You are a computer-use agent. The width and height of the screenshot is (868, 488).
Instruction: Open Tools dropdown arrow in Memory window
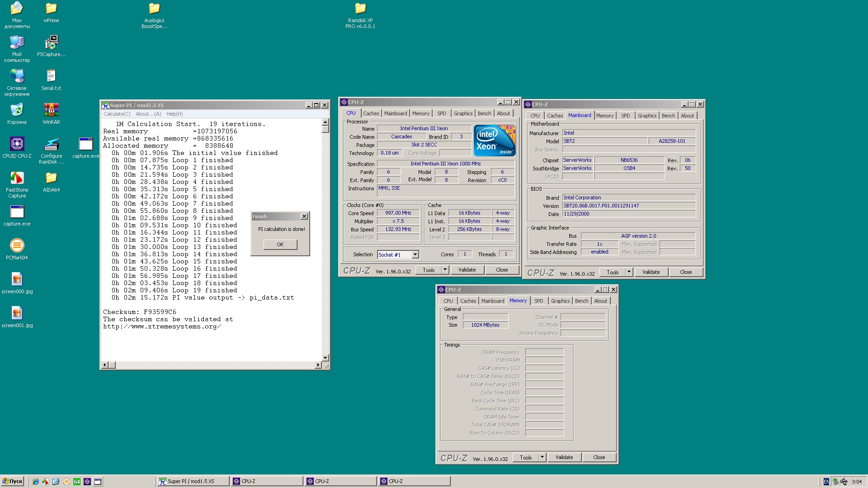(542, 457)
